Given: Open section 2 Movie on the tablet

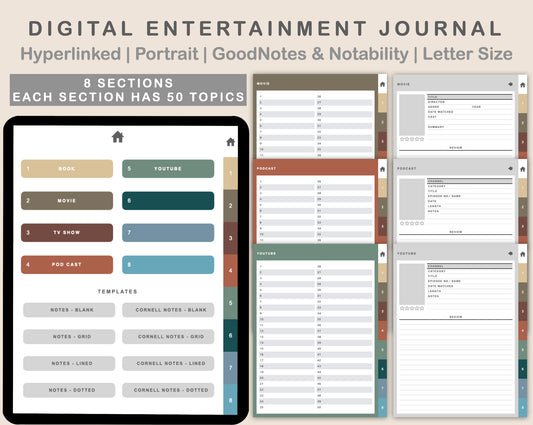Looking at the screenshot, I should (x=67, y=201).
